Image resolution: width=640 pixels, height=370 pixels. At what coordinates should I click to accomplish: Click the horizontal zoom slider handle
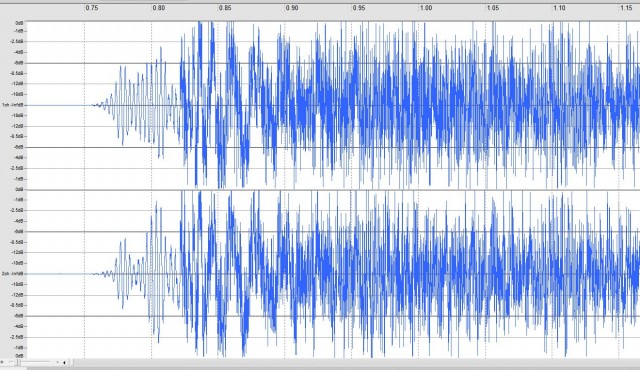tap(18, 362)
